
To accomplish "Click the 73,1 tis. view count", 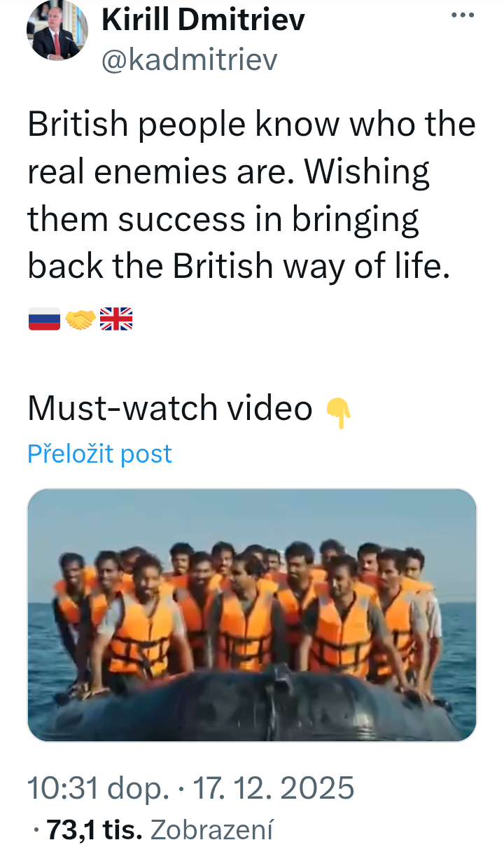I will [94, 830].
